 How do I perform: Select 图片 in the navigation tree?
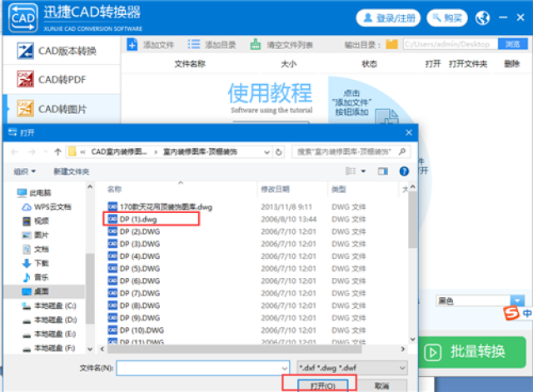[x=36, y=235]
